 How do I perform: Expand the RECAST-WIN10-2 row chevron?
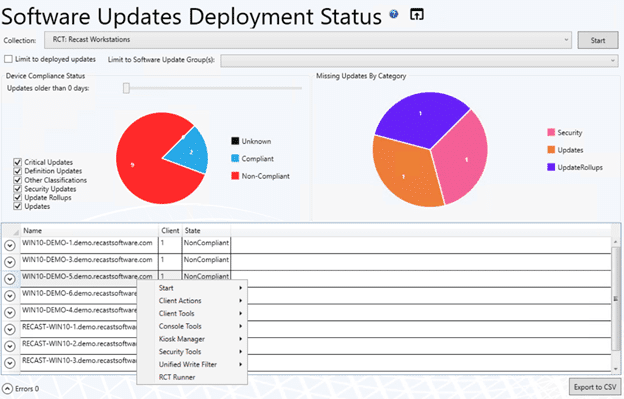coord(10,346)
